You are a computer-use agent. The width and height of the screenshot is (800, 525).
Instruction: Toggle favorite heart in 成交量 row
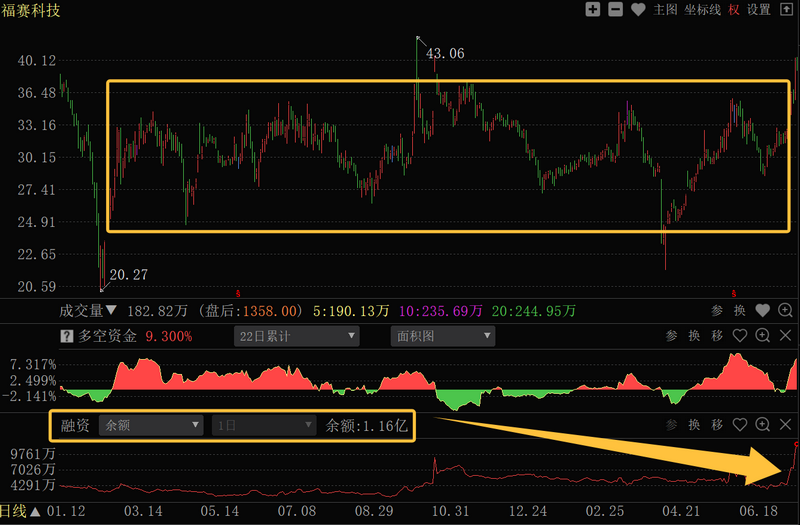763,310
